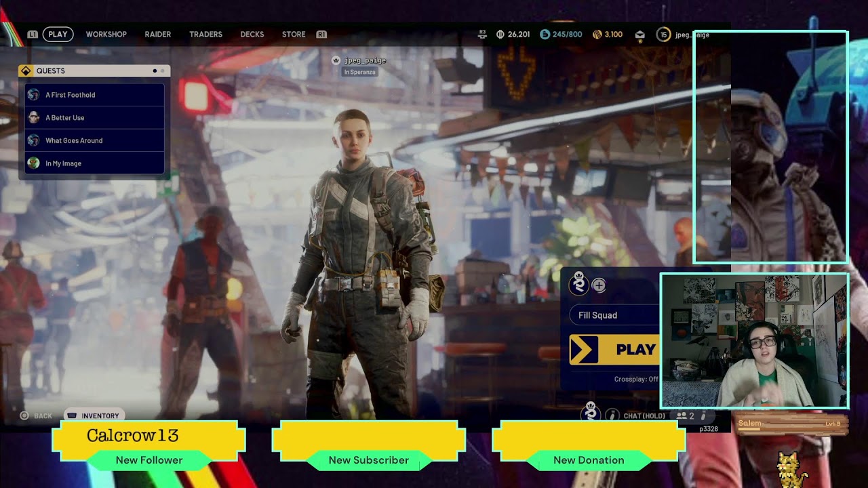This screenshot has width=868, height=488.
Task: Open the STORE tab
Action: [294, 34]
